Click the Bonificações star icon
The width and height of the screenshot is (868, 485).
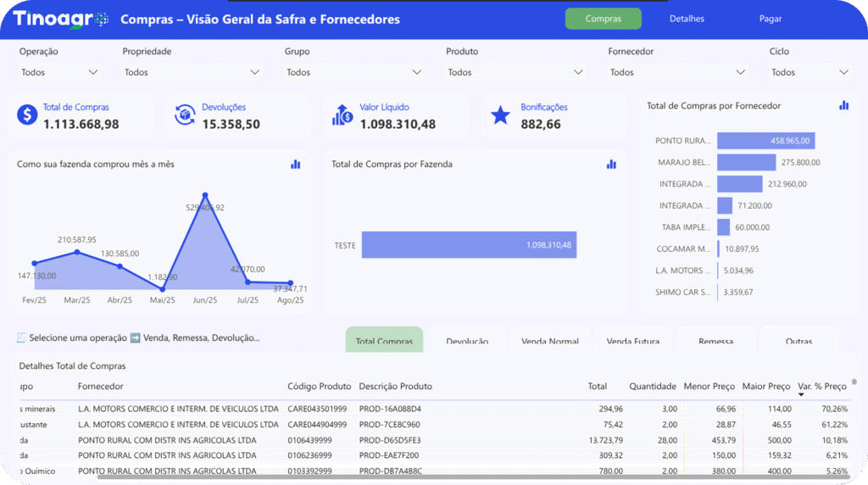(501, 115)
